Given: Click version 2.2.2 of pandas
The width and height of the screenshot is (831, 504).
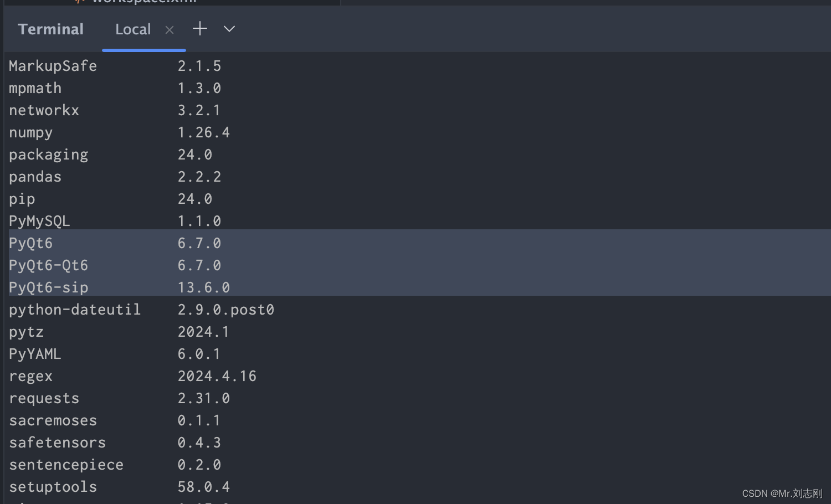Looking at the screenshot, I should tap(199, 177).
